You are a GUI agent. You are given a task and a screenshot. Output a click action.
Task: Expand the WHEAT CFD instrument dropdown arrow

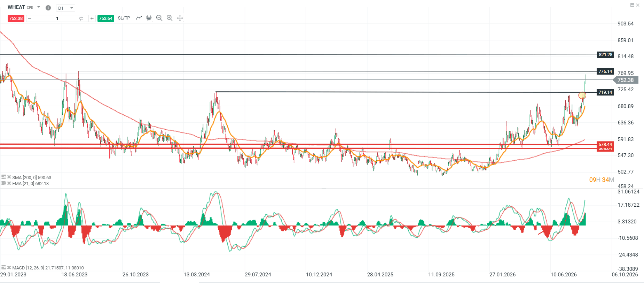point(39,7)
